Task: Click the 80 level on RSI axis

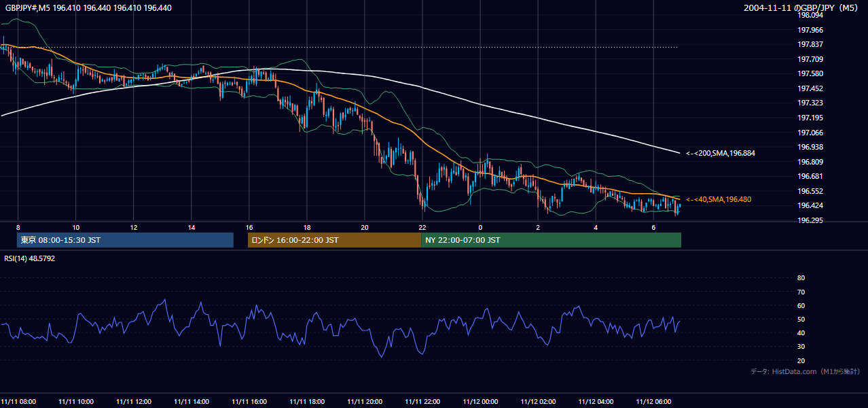Action: point(801,278)
